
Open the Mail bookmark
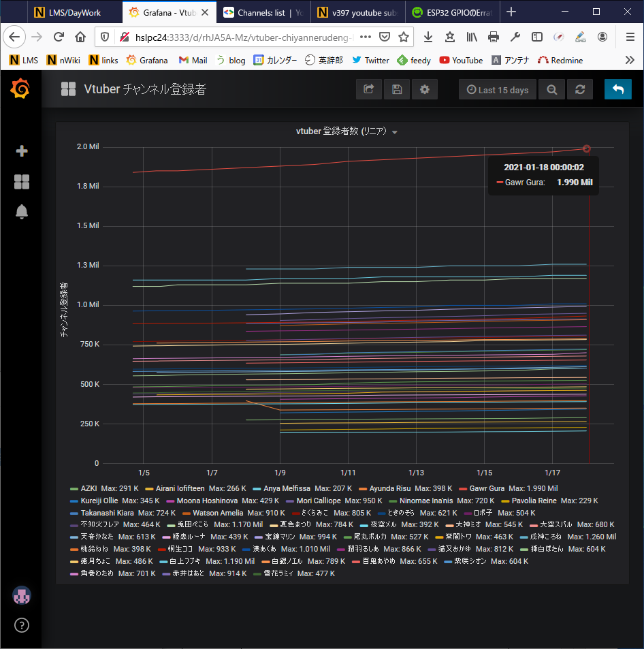(193, 61)
